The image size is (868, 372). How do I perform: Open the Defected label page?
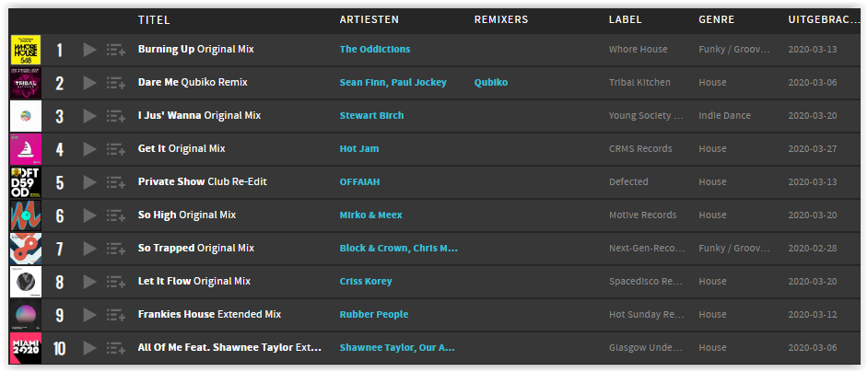(628, 181)
